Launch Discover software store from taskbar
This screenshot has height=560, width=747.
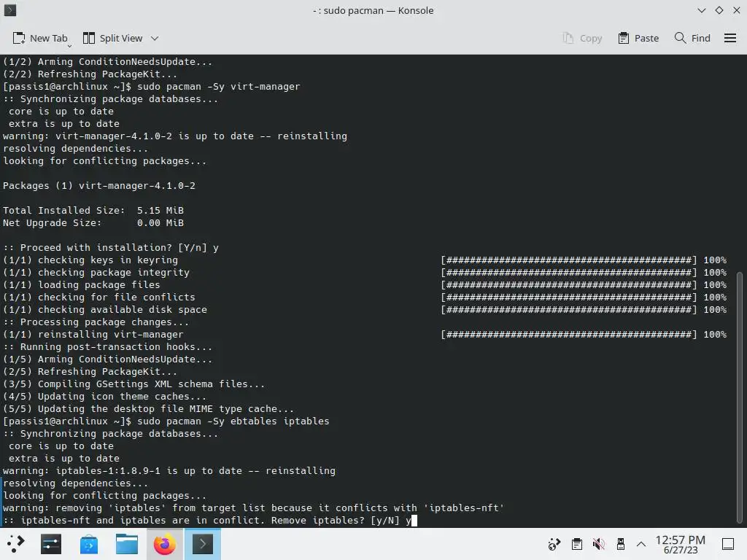coord(88,544)
